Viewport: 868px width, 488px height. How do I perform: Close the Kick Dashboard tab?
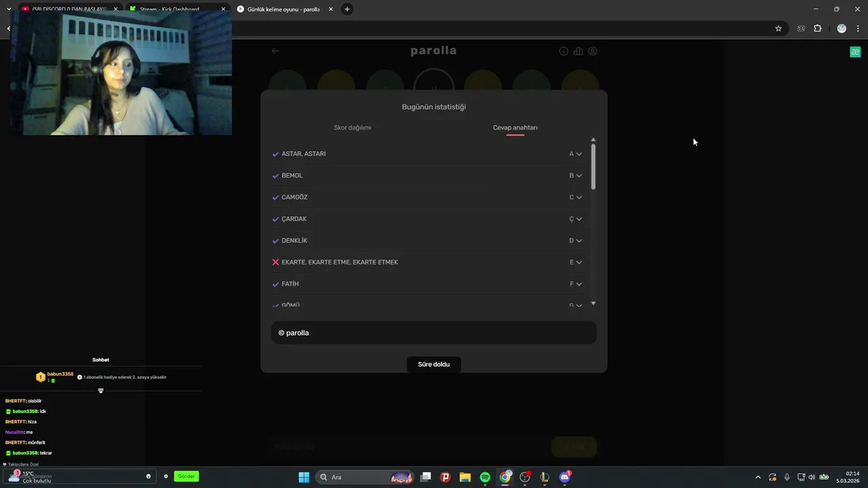click(x=223, y=9)
